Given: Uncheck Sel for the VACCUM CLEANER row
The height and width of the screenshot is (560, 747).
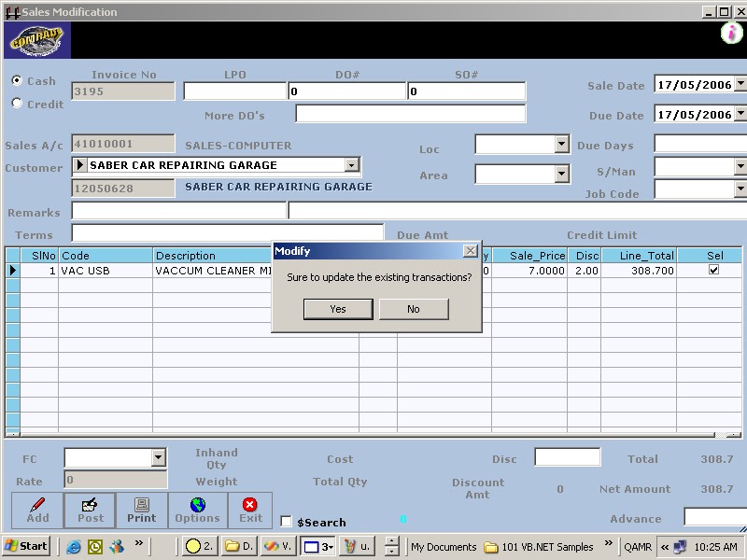Looking at the screenshot, I should [x=713, y=270].
